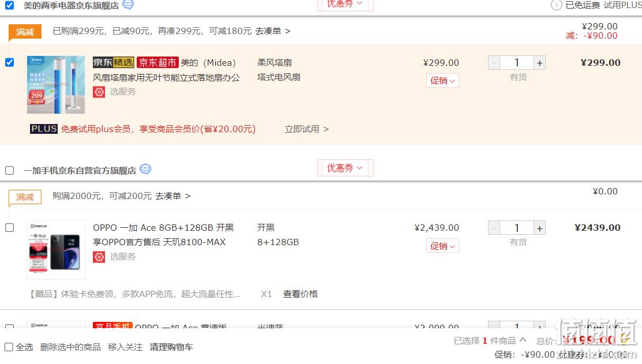
Task: Decrease quantity of the Midea tower fan
Action: point(494,63)
